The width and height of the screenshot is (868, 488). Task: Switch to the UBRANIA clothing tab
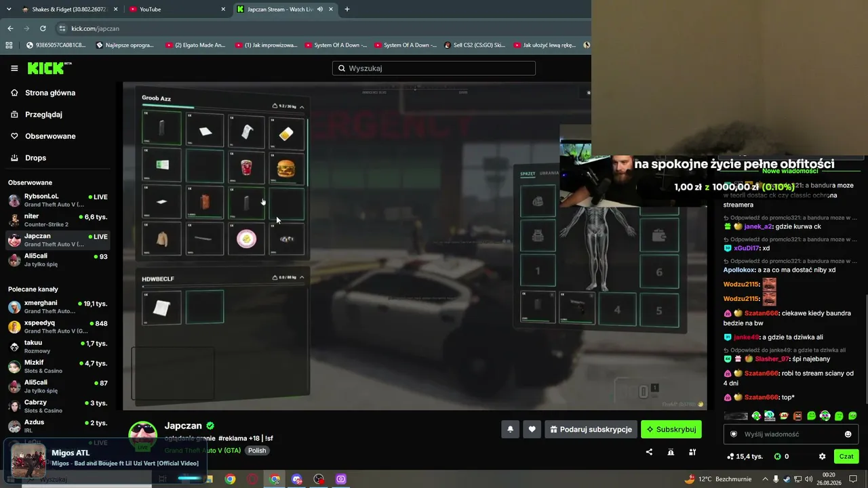coord(549,174)
